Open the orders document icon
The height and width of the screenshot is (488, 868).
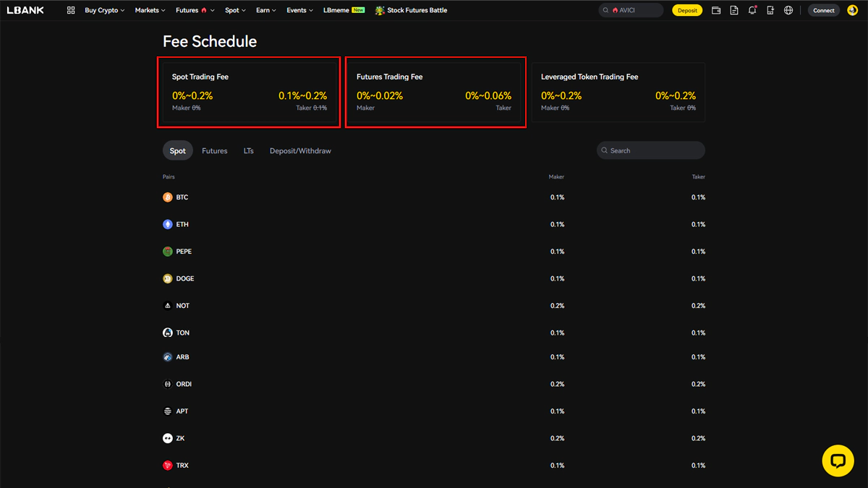coord(734,10)
